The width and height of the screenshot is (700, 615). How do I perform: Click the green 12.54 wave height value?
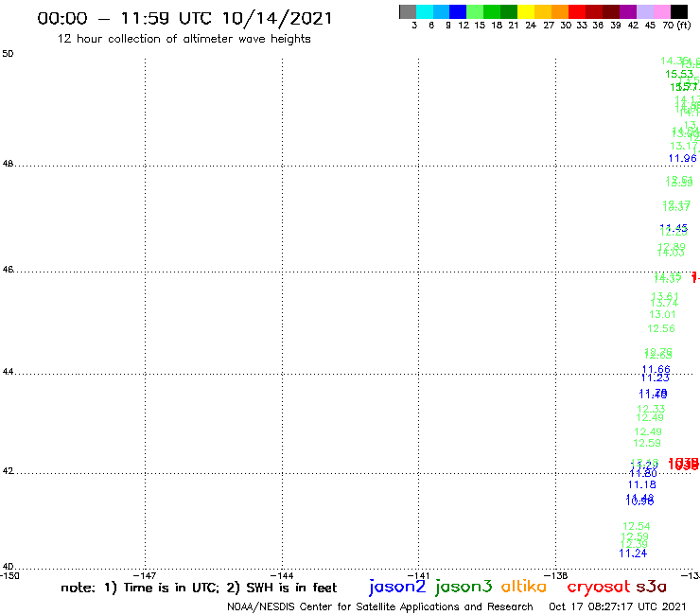[x=637, y=526]
